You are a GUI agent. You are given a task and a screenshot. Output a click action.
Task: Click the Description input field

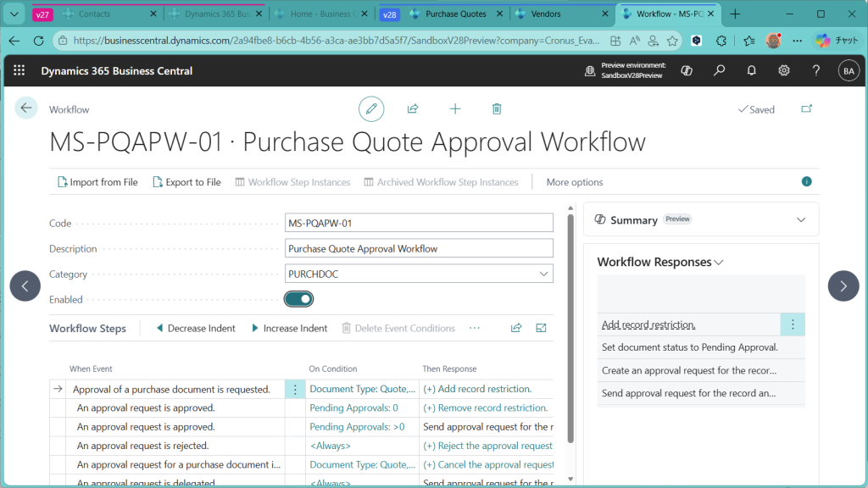pyautogui.click(x=419, y=249)
